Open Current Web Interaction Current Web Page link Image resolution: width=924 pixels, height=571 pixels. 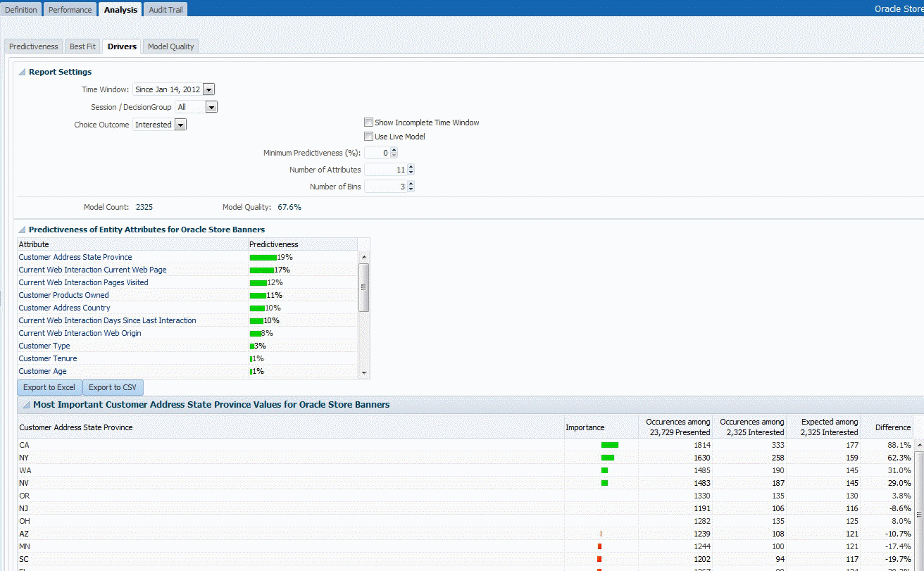[92, 270]
